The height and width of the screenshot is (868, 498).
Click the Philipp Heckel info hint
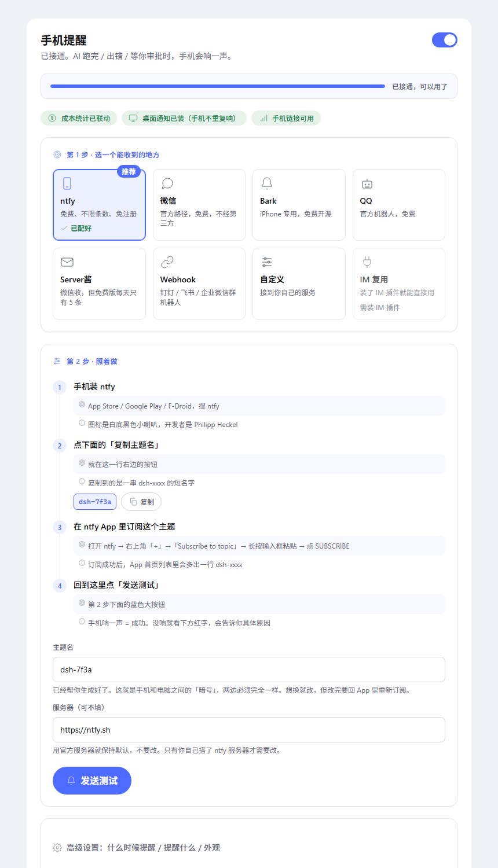[x=163, y=425]
